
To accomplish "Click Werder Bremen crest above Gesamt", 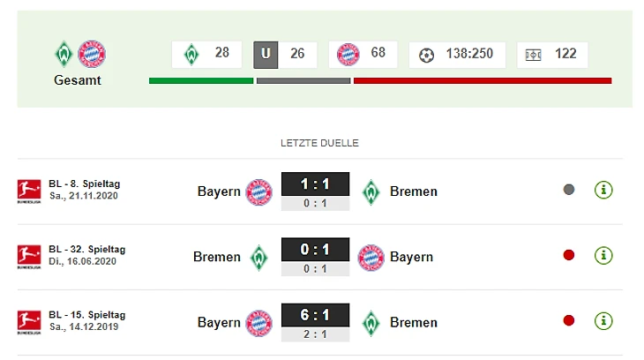I will [x=64, y=55].
